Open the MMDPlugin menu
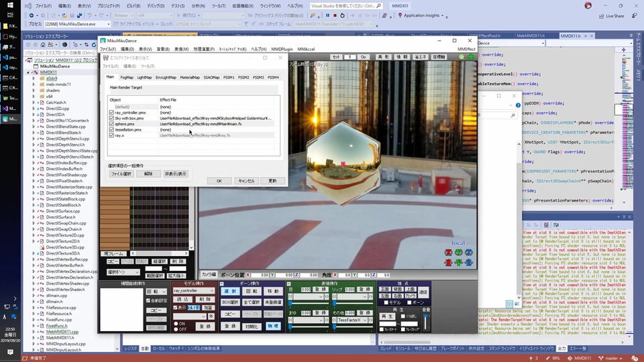 click(281, 49)
